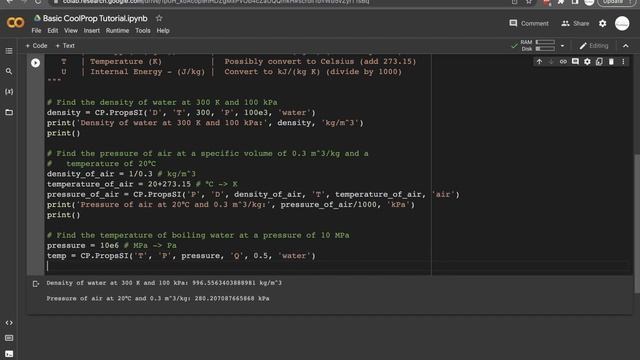Add a new Text cell

(65, 46)
